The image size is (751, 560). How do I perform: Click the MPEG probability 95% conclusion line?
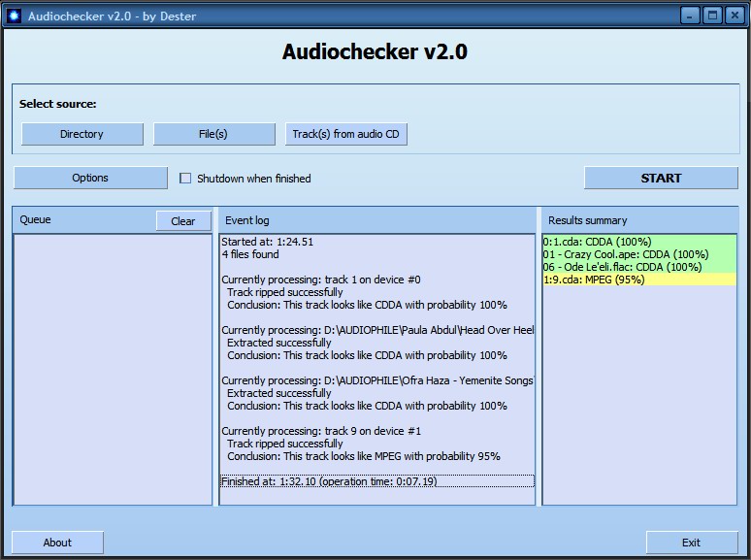(364, 456)
